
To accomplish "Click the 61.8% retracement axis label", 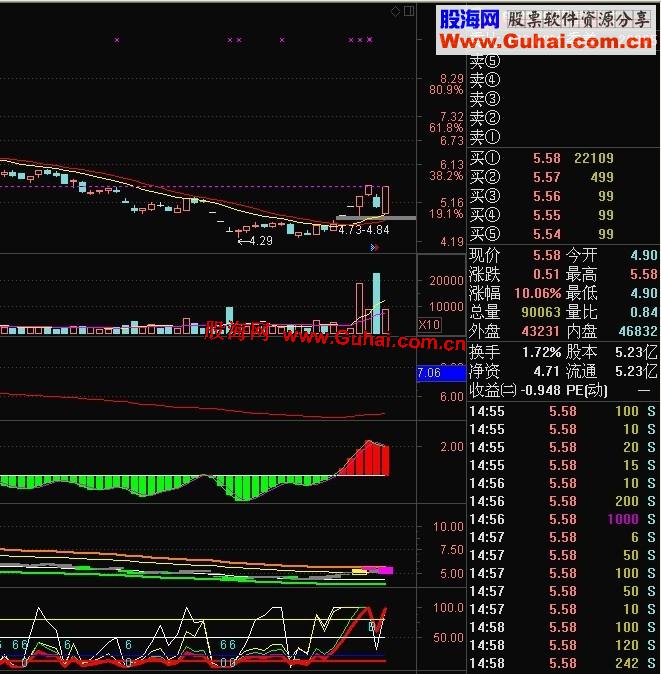I will coord(446,128).
